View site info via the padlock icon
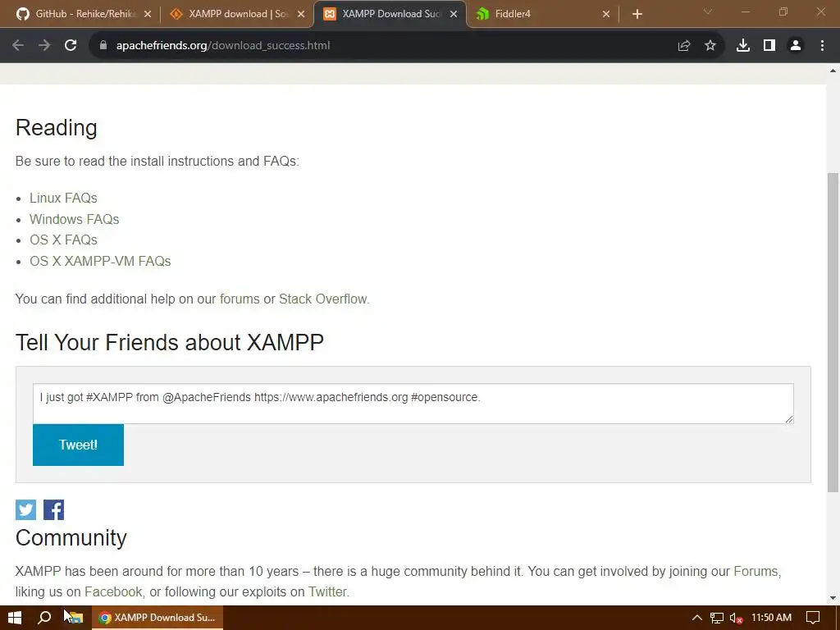The width and height of the screenshot is (840, 630). [103, 46]
